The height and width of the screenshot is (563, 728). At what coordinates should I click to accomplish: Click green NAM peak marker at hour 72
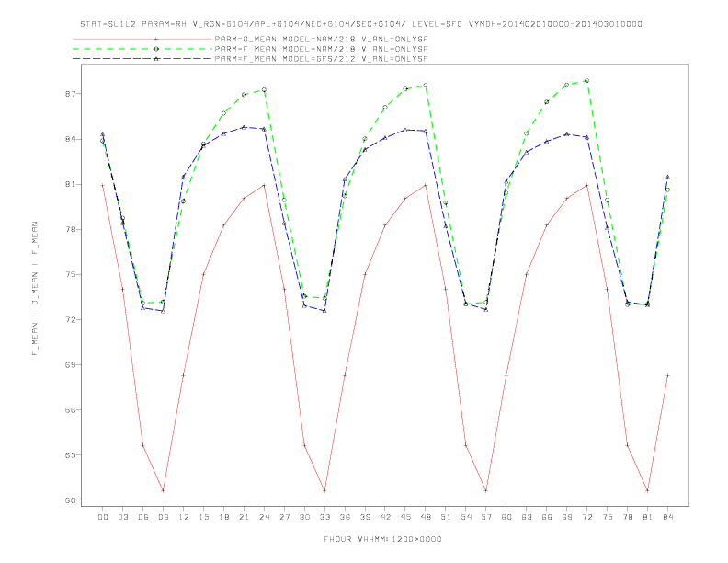586,80
